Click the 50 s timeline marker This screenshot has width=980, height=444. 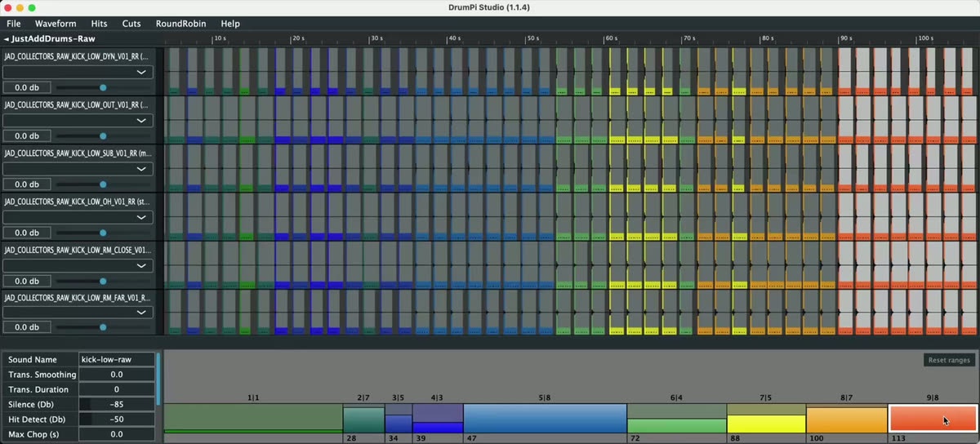click(532, 38)
